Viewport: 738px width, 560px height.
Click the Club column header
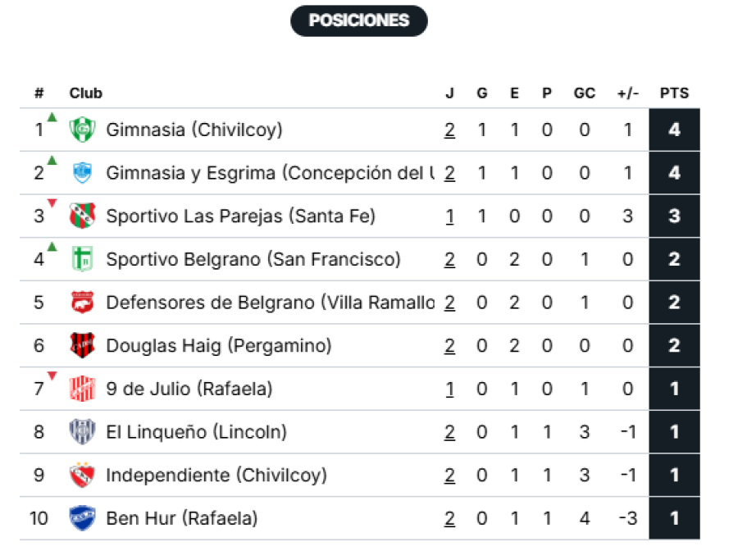coord(86,93)
